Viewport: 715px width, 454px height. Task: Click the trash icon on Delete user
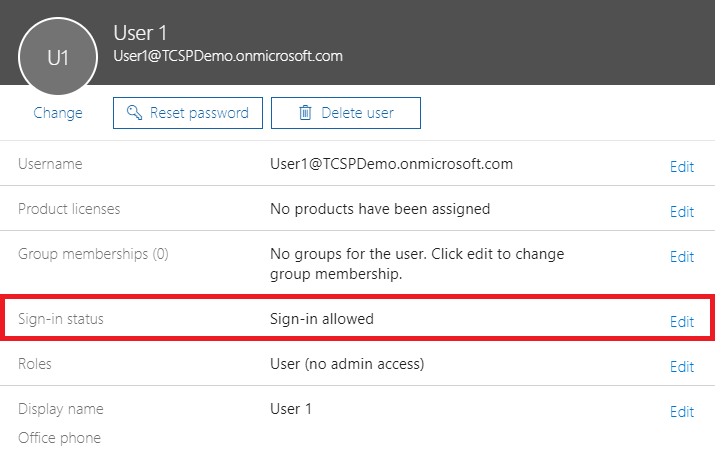point(305,113)
